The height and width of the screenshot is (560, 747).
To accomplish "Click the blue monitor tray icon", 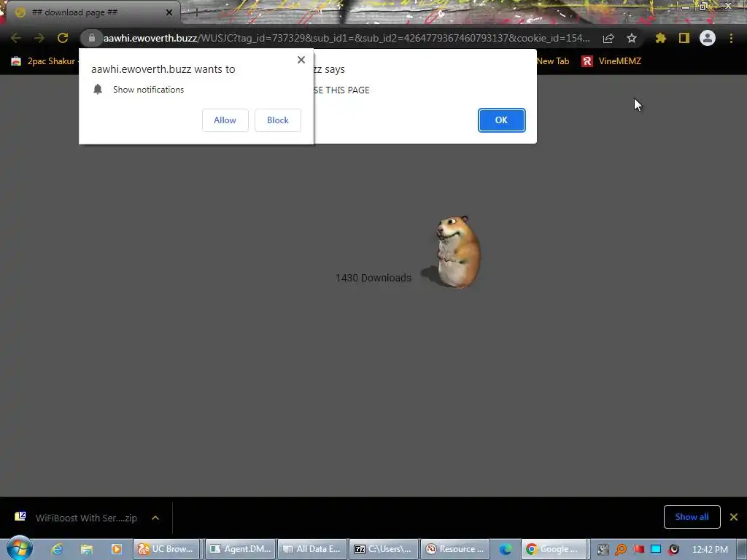I will tap(656, 549).
